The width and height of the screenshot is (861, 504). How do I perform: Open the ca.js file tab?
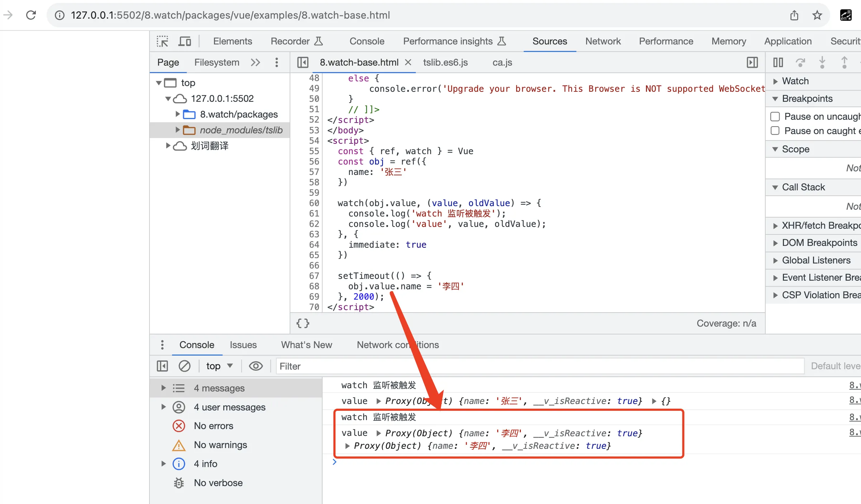coord(502,62)
